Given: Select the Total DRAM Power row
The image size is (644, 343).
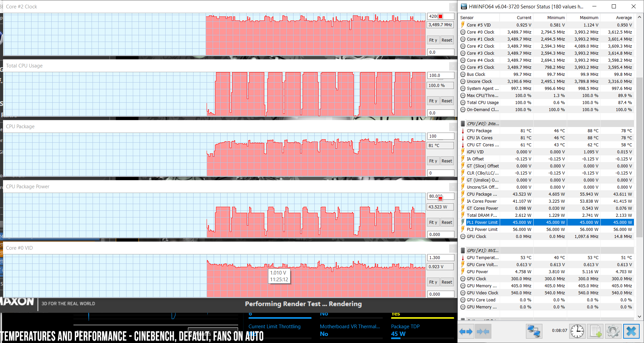Looking at the screenshot, I should point(546,215).
